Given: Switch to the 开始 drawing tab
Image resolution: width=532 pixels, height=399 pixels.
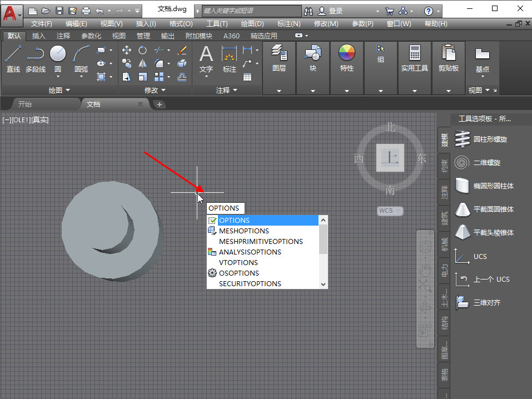Looking at the screenshot, I should point(25,104).
